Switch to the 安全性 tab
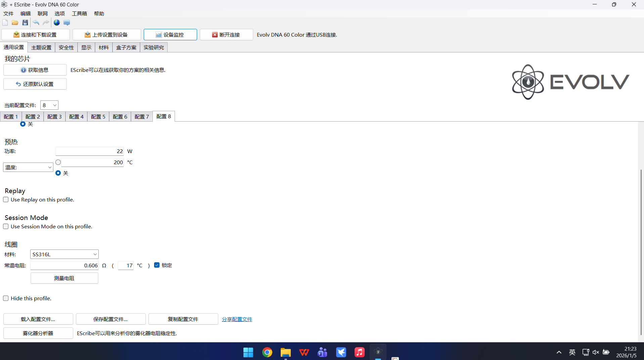The height and width of the screenshot is (360, 644). pyautogui.click(x=66, y=47)
